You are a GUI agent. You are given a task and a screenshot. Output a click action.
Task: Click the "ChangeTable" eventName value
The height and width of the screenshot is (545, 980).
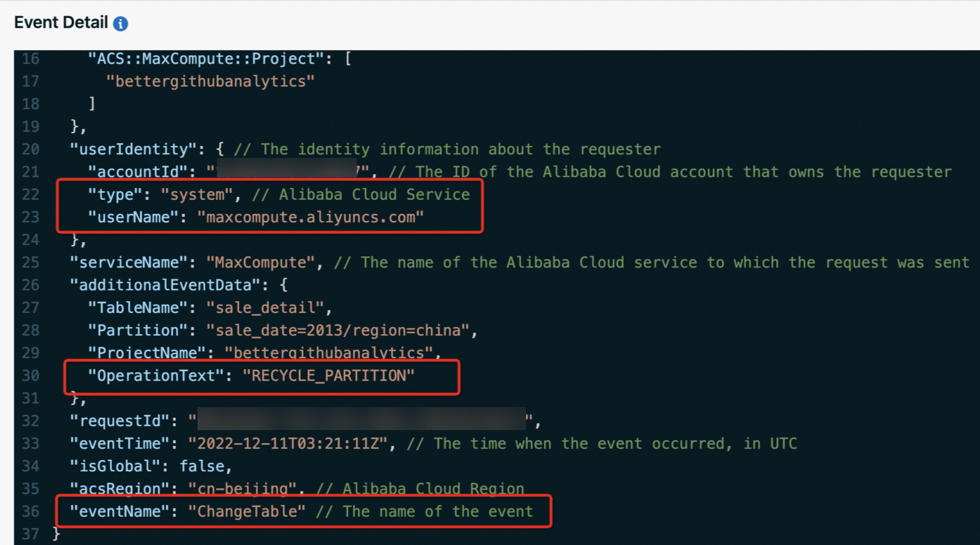coord(246,511)
